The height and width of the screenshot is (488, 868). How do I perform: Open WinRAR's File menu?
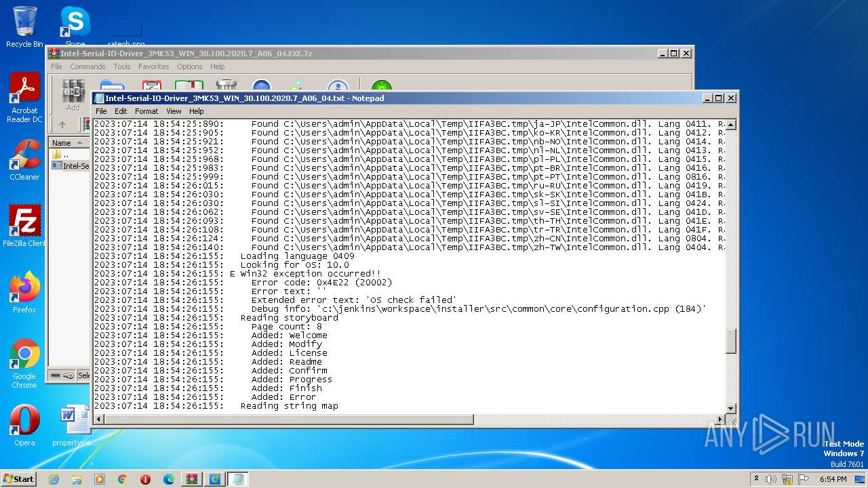56,66
